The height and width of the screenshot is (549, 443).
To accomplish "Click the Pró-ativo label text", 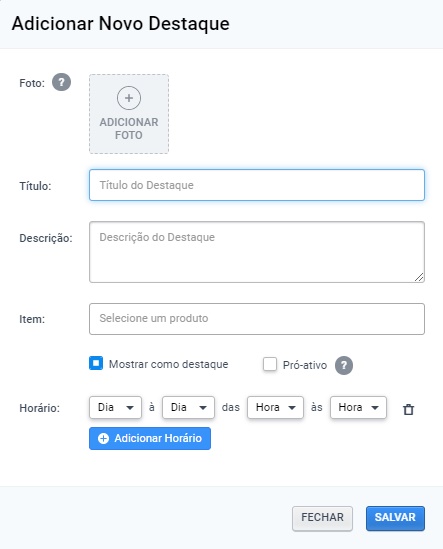I will point(305,365).
